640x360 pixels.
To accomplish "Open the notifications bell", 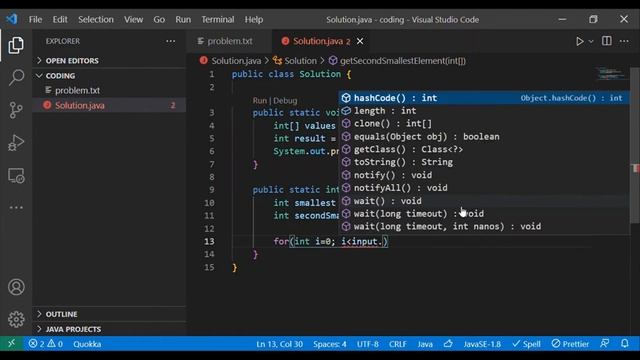I will (x=625, y=344).
